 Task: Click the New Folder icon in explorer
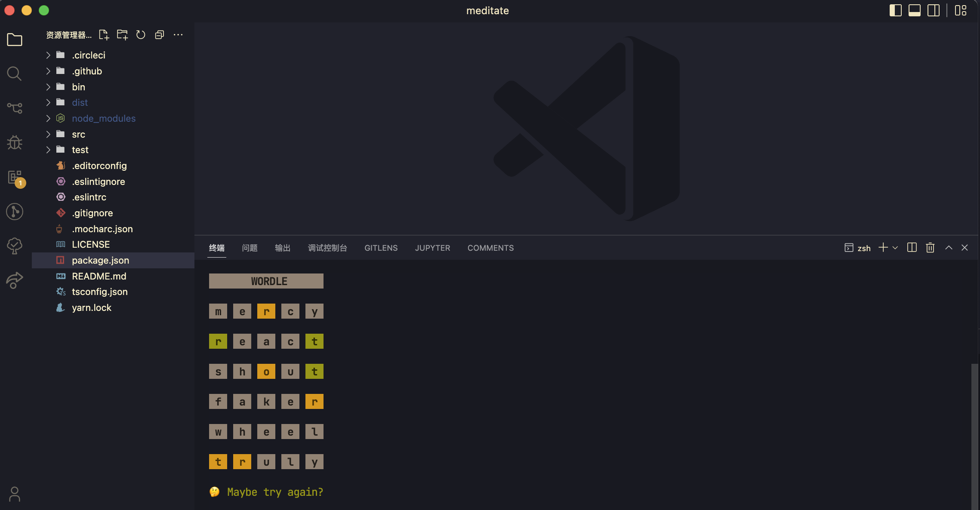pos(122,35)
